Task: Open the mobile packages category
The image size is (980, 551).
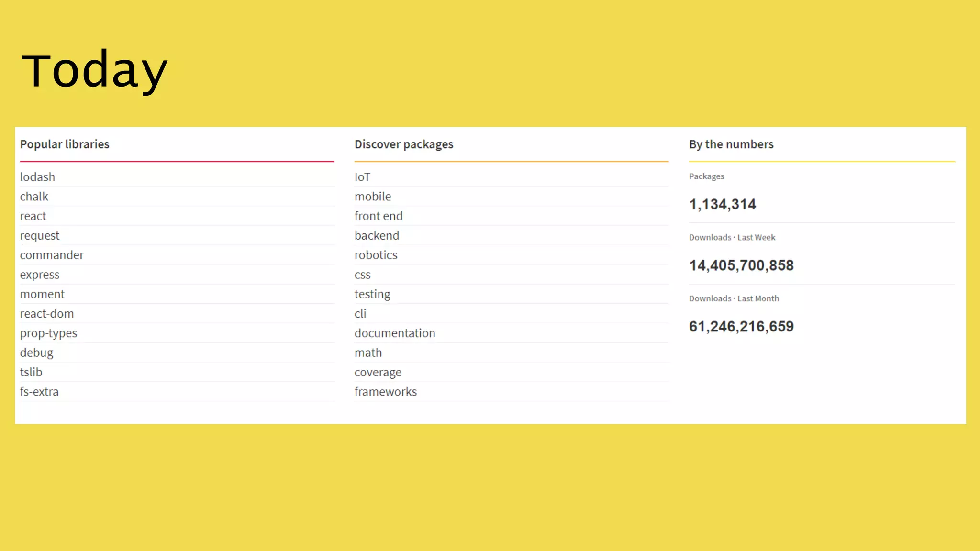Action: 373,197
